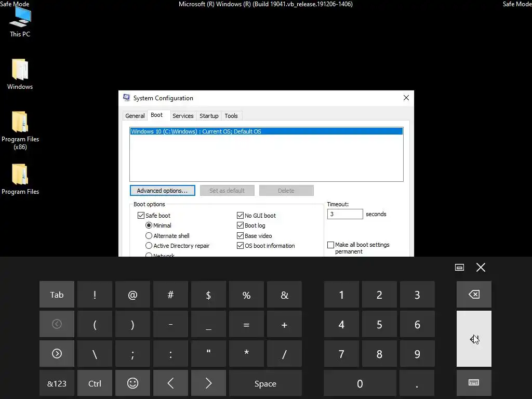
Task: Switch to the Services tab
Action: coord(183,116)
